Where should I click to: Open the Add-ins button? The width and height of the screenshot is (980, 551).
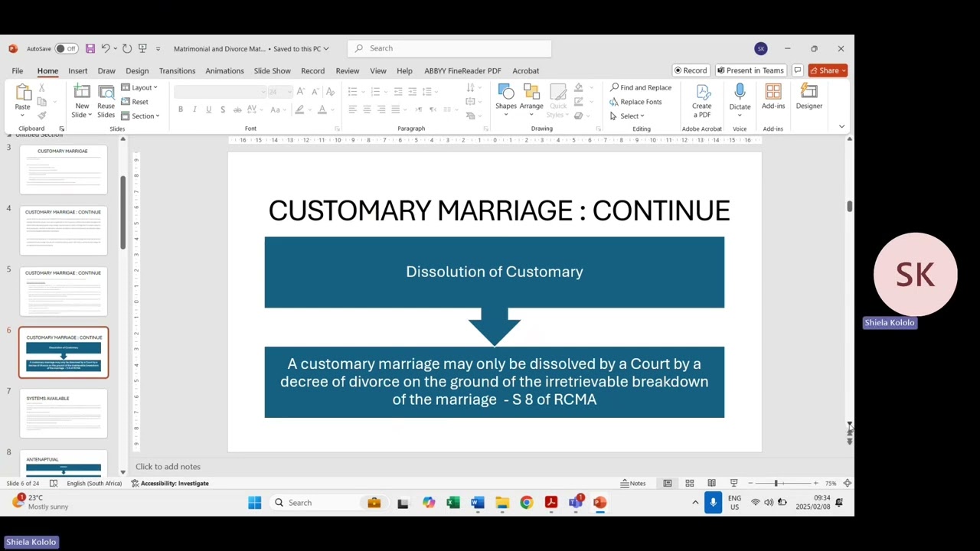pos(773,96)
